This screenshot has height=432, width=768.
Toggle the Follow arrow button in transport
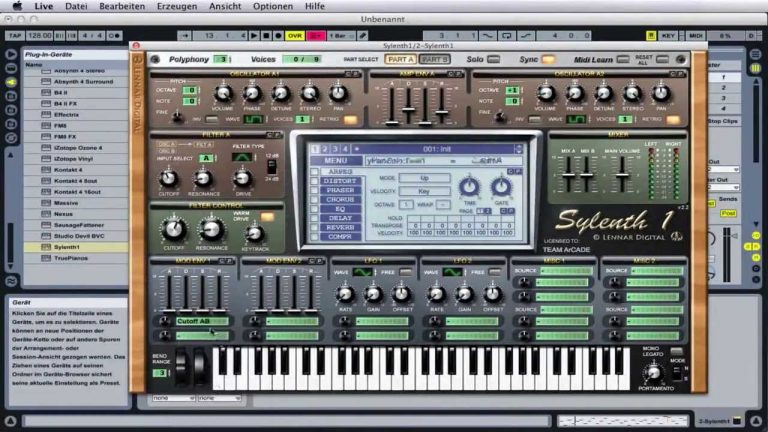pyautogui.click(x=185, y=36)
